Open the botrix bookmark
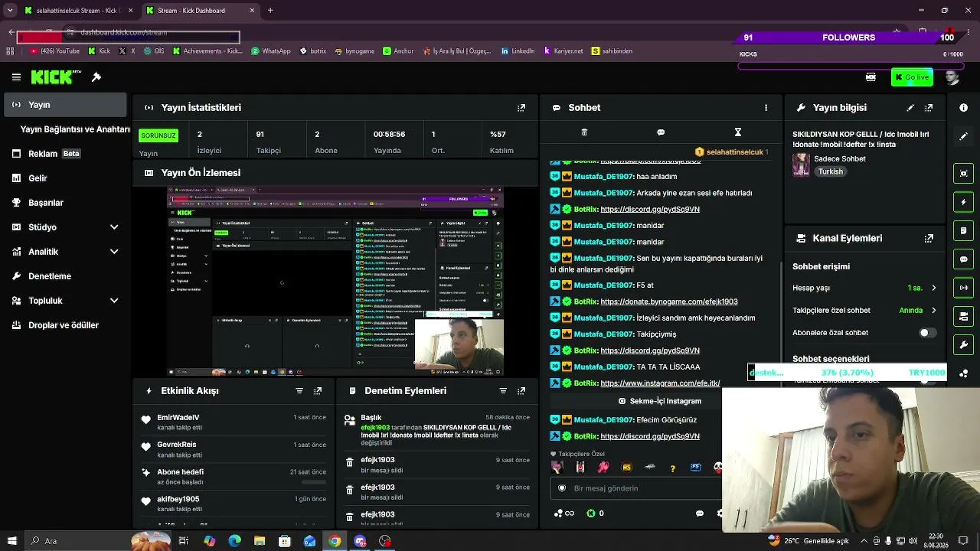This screenshot has height=551, width=980. tap(313, 51)
